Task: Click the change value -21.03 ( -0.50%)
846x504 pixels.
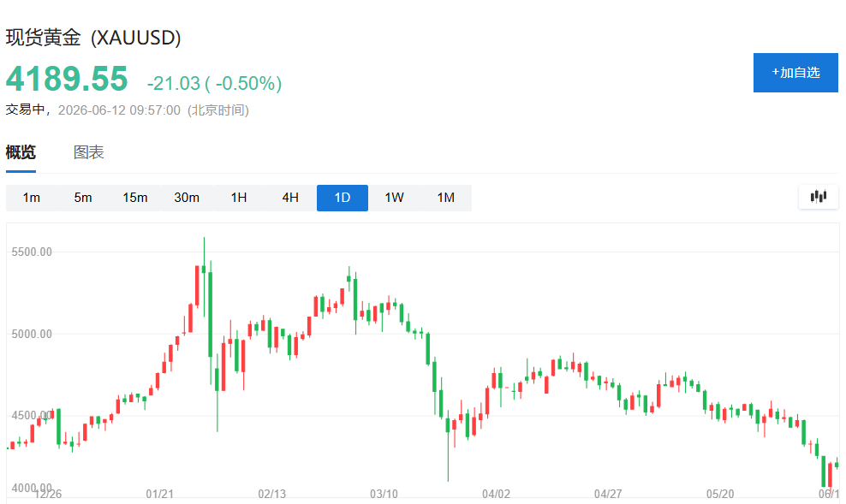Action: (x=214, y=83)
